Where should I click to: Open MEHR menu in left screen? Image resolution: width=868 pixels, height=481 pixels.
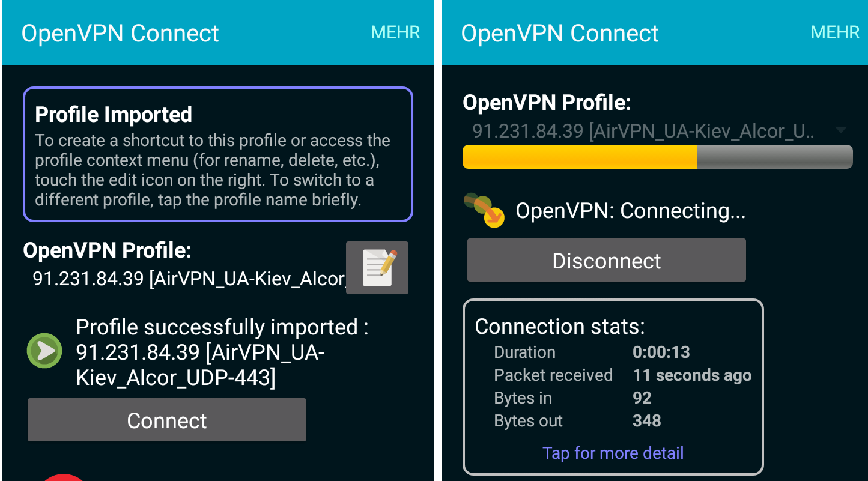396,32
